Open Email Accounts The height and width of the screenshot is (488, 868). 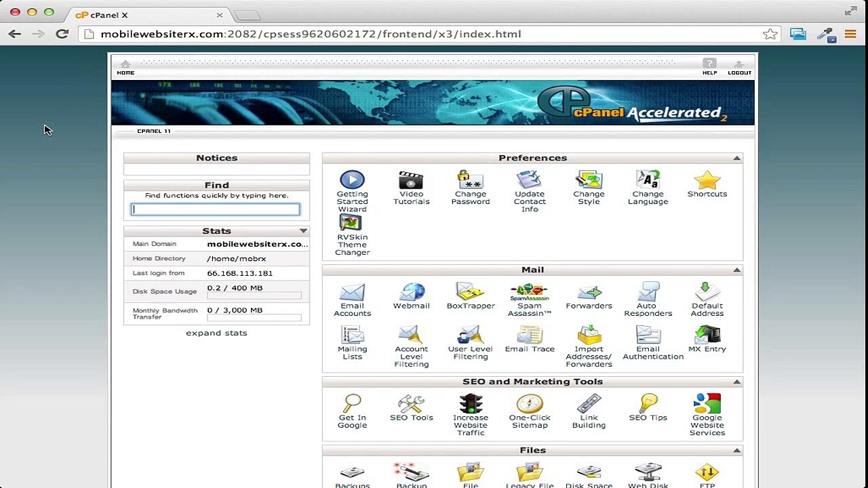(x=352, y=300)
